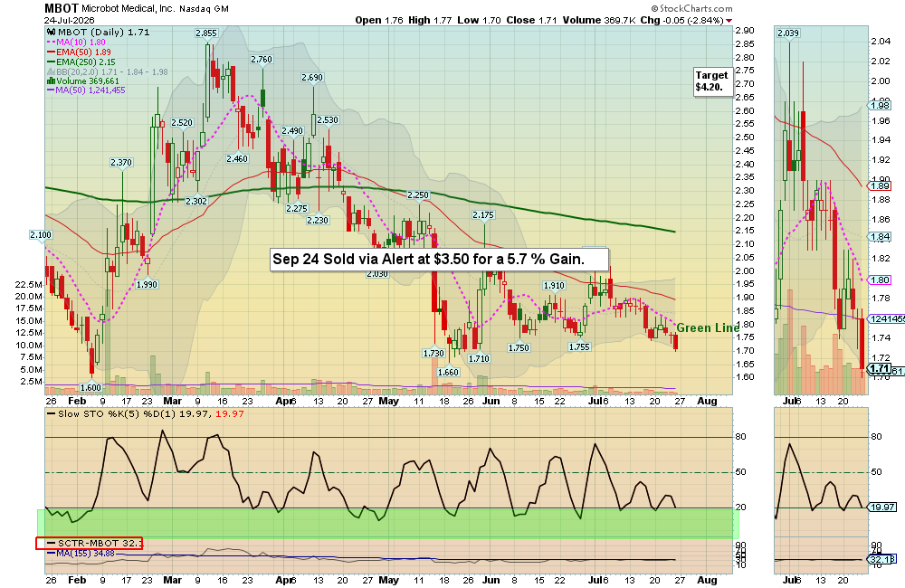Click the green EMA(250) legend line marker
905x588 pixels.
click(x=51, y=62)
